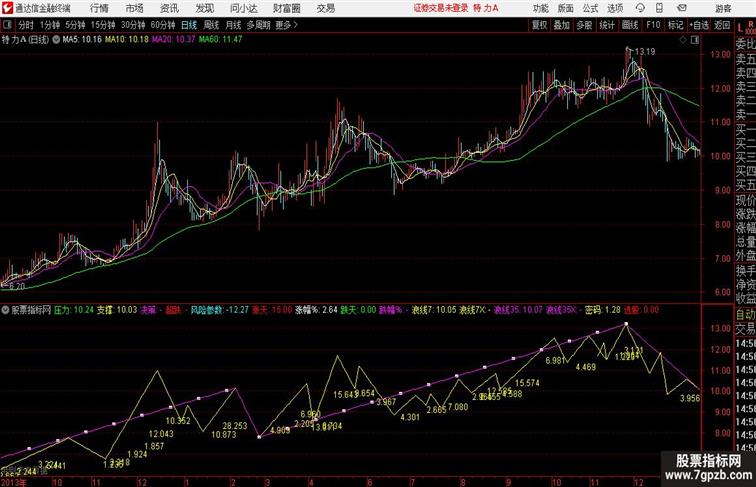Click the 密码: 1.28 value

click(603, 310)
